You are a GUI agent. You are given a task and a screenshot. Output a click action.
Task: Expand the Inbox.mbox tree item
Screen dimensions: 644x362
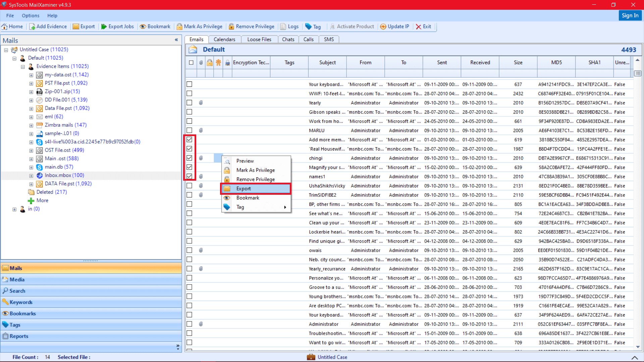(31, 175)
